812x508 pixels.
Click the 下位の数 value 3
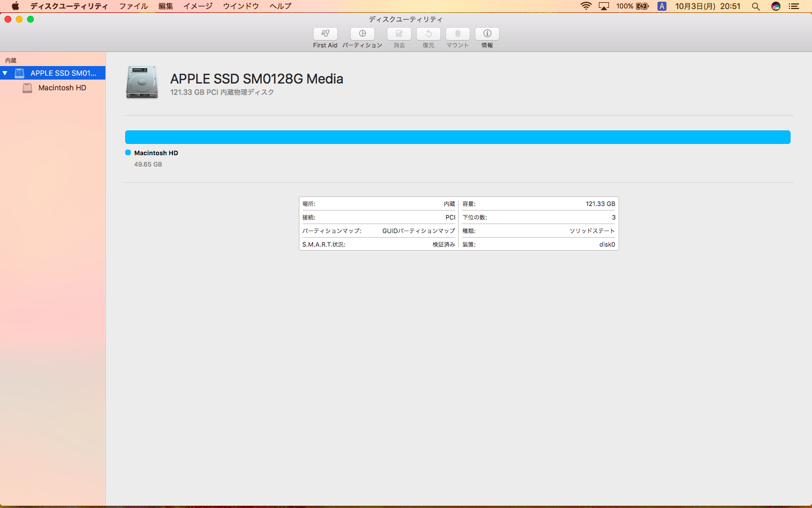click(614, 217)
